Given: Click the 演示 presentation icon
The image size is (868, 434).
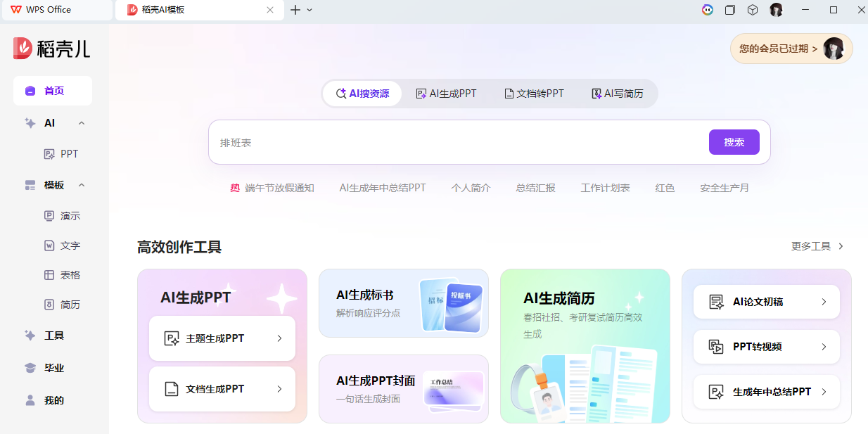Looking at the screenshot, I should [49, 216].
